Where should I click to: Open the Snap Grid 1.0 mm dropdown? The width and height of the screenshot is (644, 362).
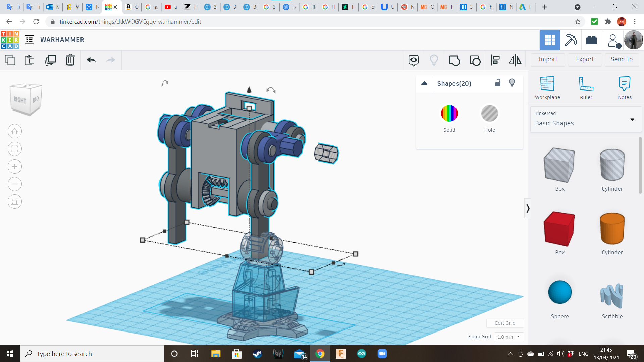pos(508,337)
